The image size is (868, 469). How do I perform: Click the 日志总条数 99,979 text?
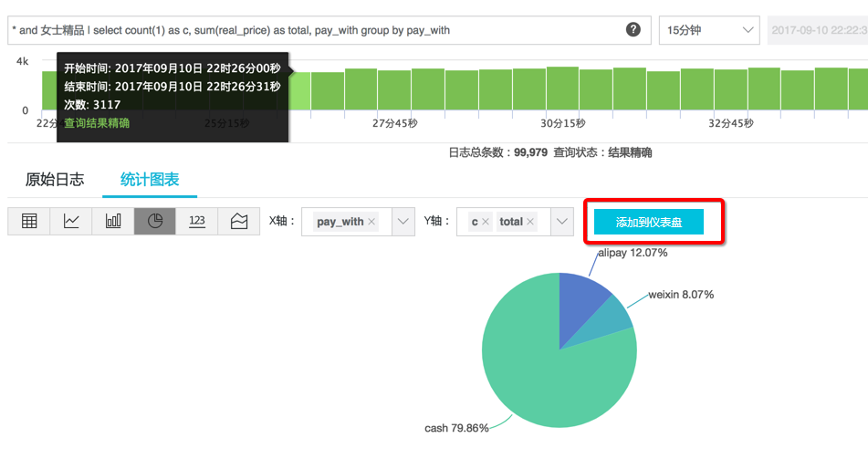497,152
